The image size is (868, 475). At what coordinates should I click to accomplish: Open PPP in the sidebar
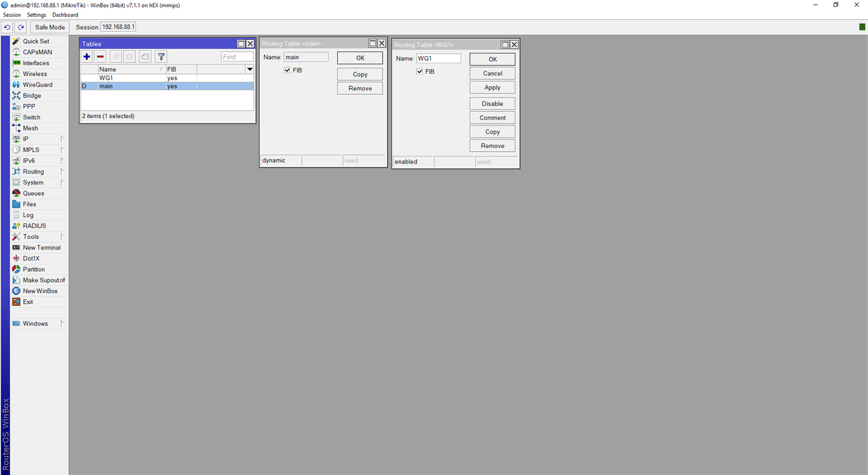(39, 107)
